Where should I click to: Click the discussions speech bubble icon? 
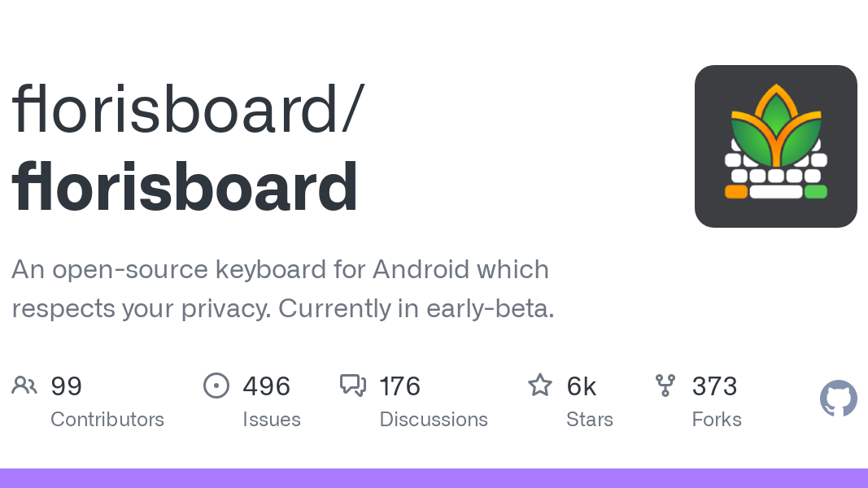click(x=352, y=386)
